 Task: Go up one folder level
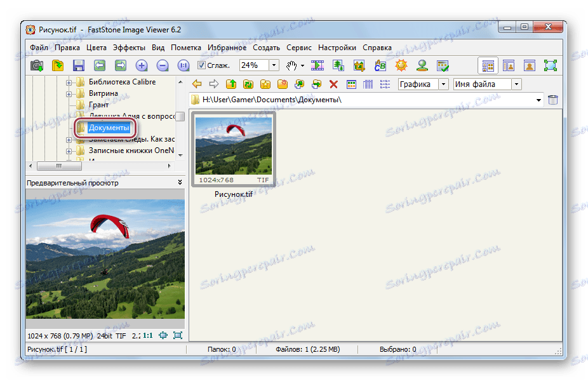click(x=231, y=84)
